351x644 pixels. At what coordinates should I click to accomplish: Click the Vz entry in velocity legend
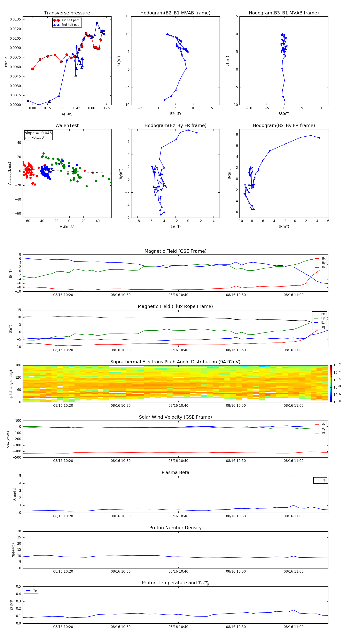320,433
